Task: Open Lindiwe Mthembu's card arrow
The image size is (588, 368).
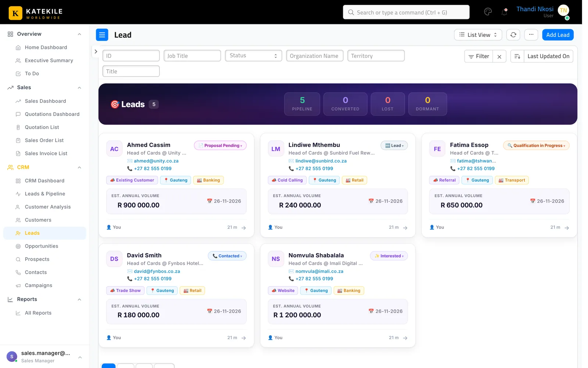Action: [405, 228]
